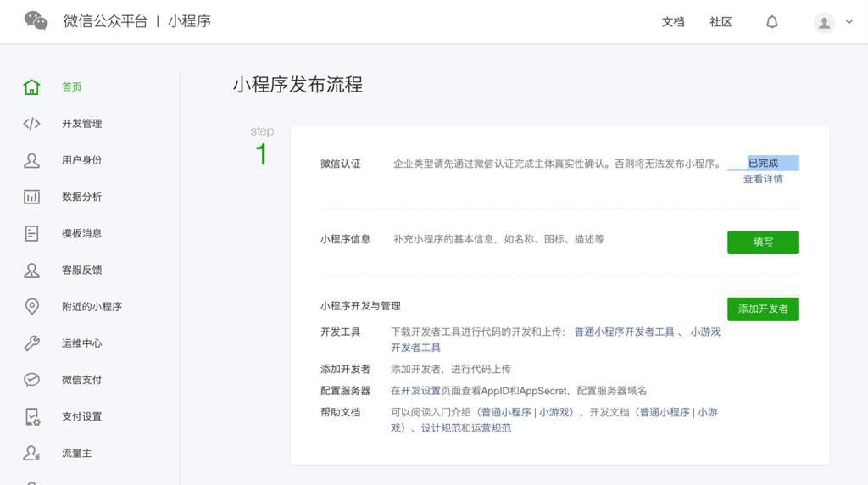The height and width of the screenshot is (485, 868).
Task: Open 普通小程序开发者工具 download link
Action: 625,332
